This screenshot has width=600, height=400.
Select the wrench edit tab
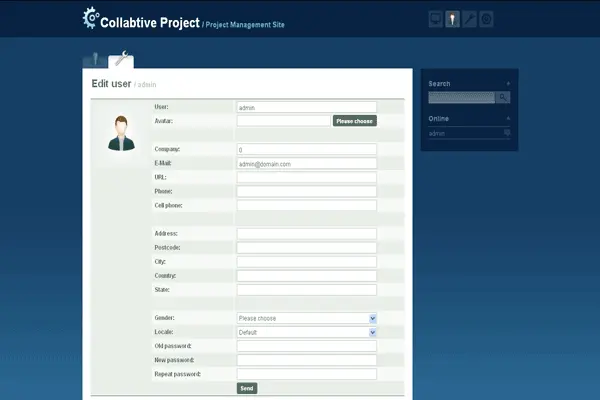point(120,60)
